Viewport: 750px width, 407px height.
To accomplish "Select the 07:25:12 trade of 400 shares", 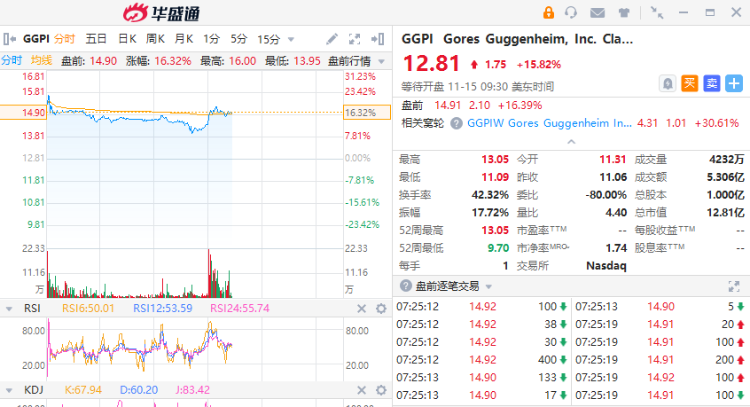I will point(482,360).
